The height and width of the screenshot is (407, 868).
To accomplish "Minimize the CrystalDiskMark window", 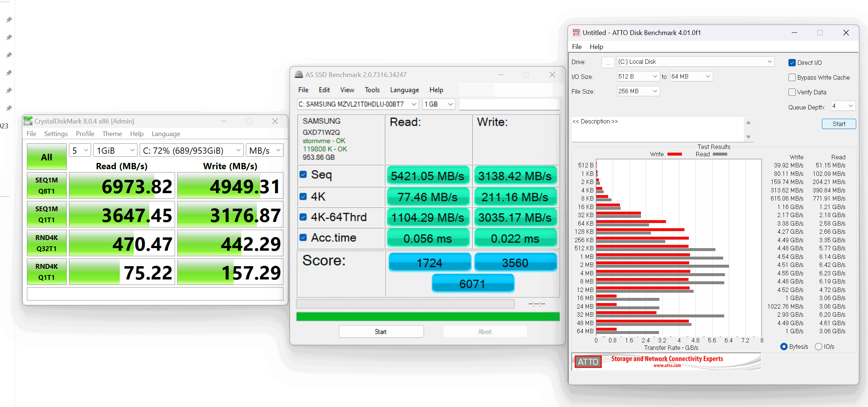I will [x=223, y=121].
